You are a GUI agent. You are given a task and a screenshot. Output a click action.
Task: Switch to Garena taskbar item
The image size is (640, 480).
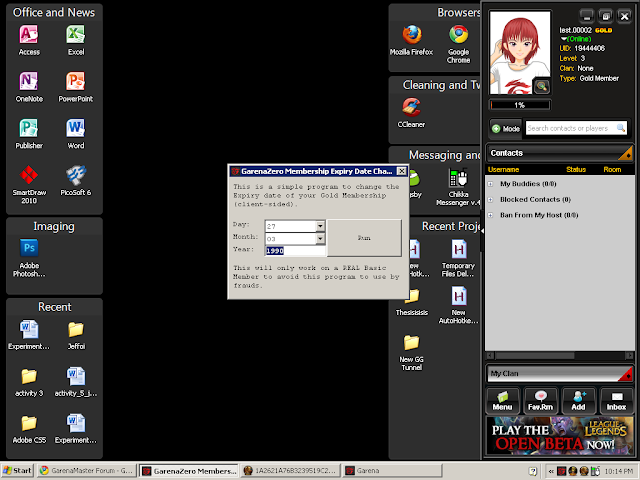392,471
